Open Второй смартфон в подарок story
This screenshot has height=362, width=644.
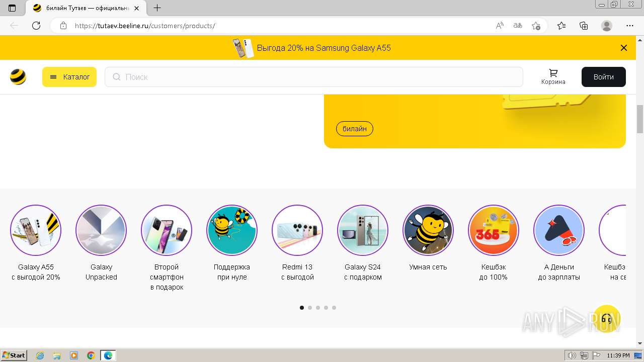pos(167,230)
